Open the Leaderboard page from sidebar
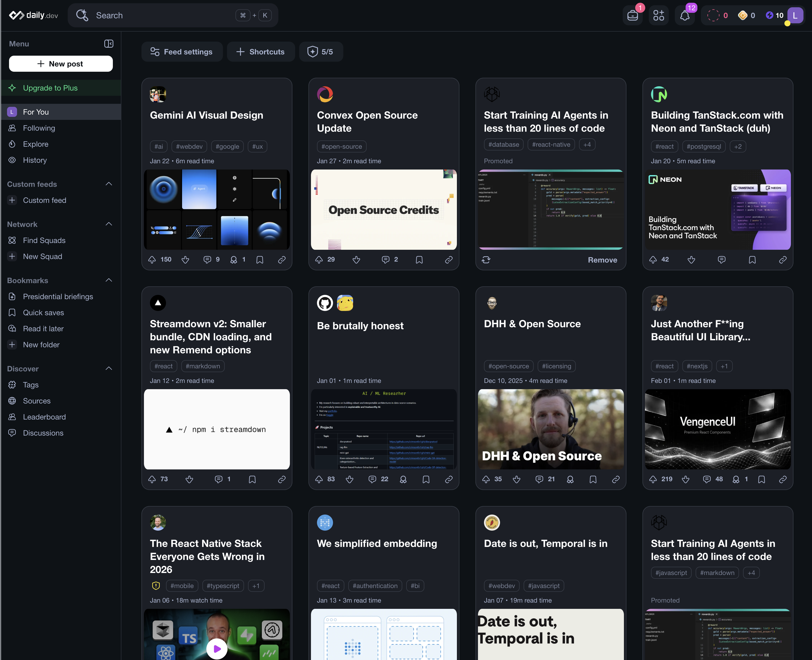 (44, 417)
